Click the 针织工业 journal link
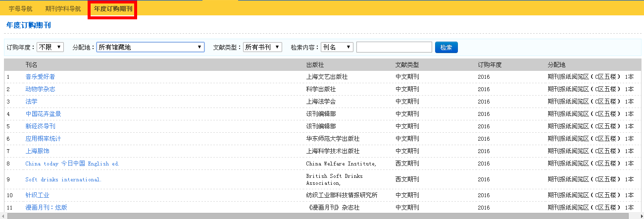 (x=37, y=195)
